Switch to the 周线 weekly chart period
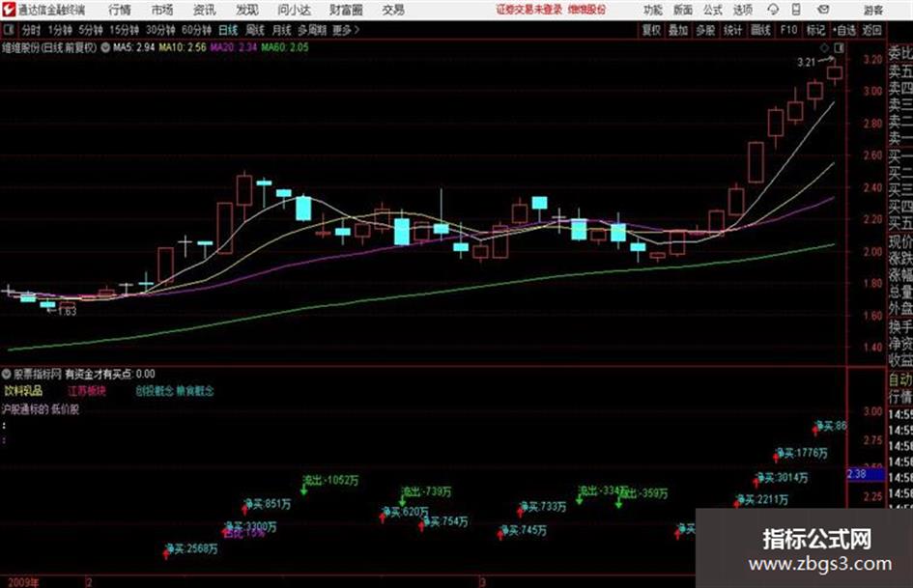Screen dimensions: 913x588 coord(255,30)
